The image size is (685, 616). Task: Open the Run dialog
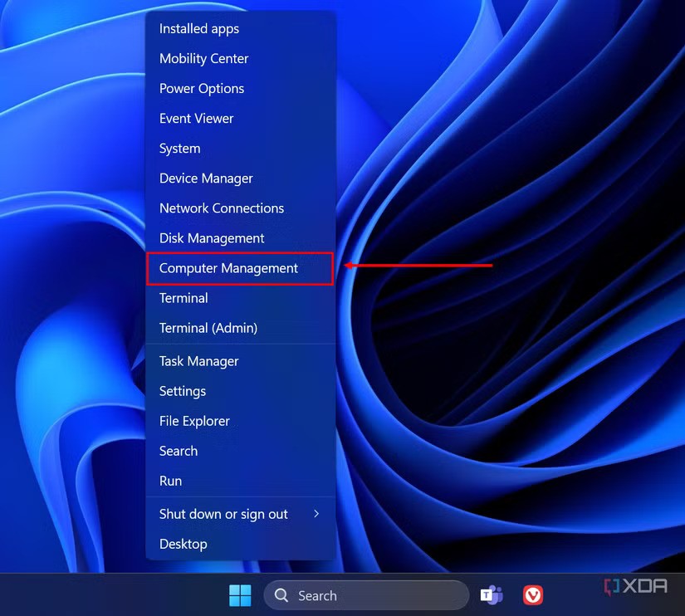click(169, 481)
